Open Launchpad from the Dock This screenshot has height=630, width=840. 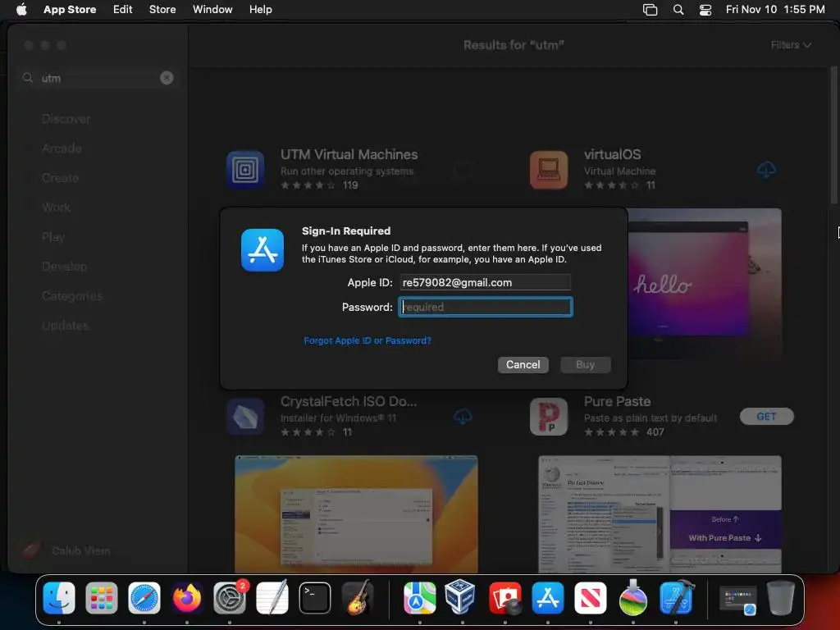point(102,598)
